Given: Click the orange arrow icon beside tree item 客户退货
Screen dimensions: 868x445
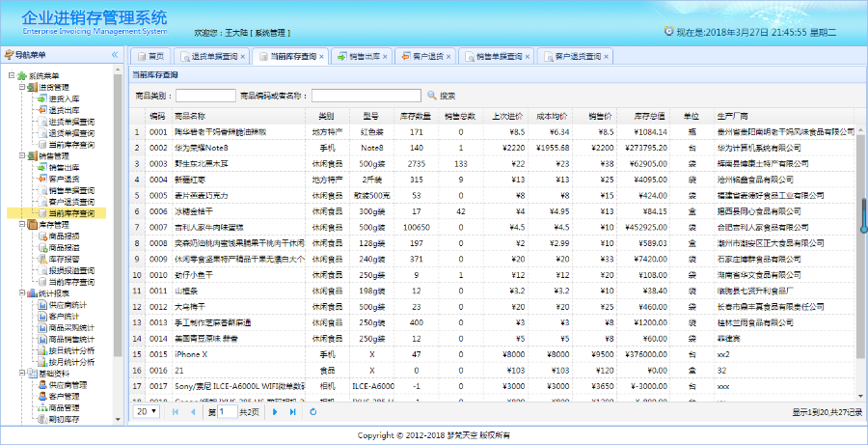Looking at the screenshot, I should coord(42,179).
